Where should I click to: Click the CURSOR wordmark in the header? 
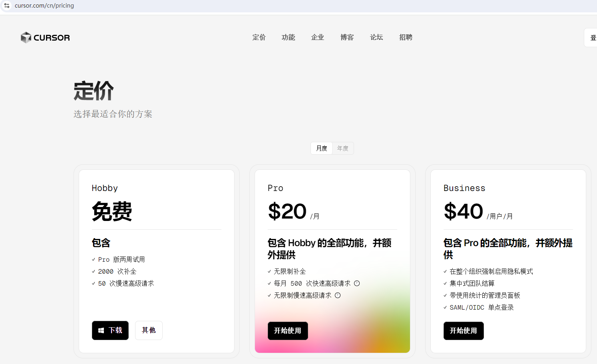(52, 38)
